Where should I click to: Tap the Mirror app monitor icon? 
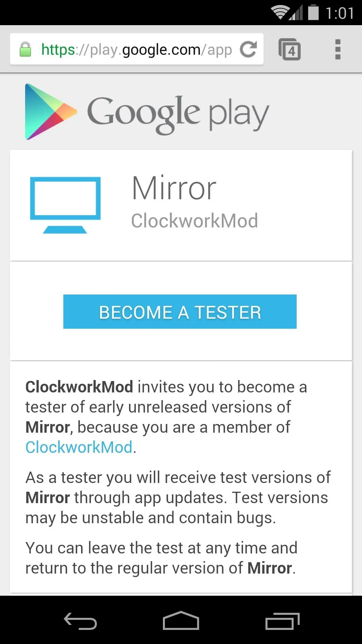[x=65, y=205]
